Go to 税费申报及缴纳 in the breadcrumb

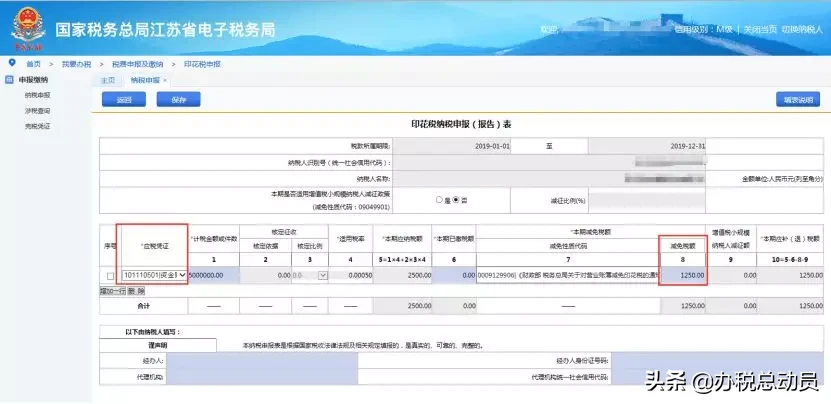coord(137,64)
